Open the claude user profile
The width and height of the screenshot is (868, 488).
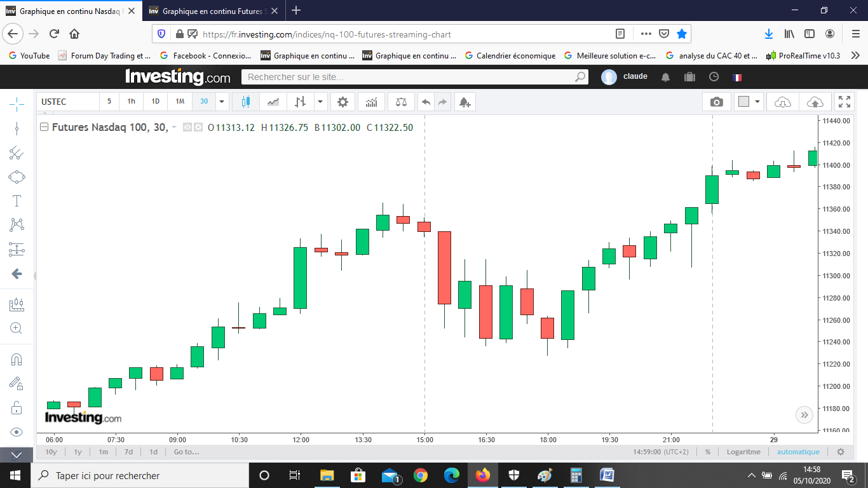(x=625, y=77)
